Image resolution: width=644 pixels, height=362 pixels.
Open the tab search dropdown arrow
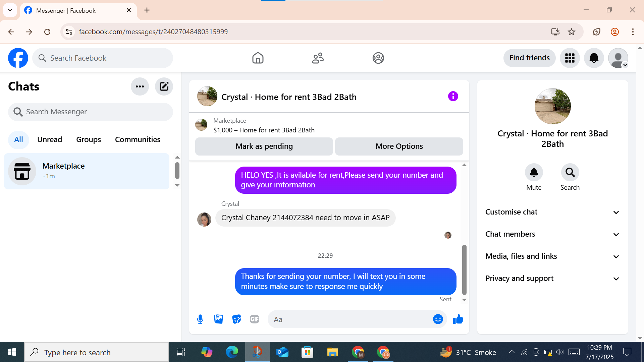click(10, 10)
